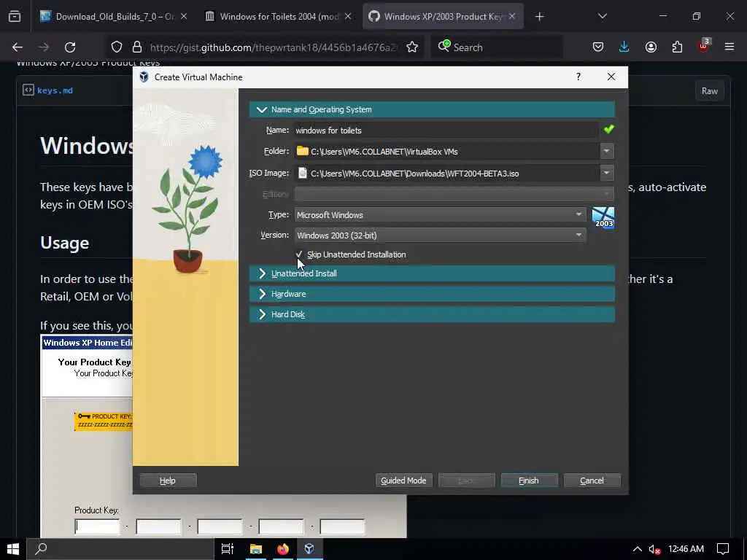This screenshot has width=747, height=560.
Task: Click the Help button in dialog
Action: [x=168, y=481]
